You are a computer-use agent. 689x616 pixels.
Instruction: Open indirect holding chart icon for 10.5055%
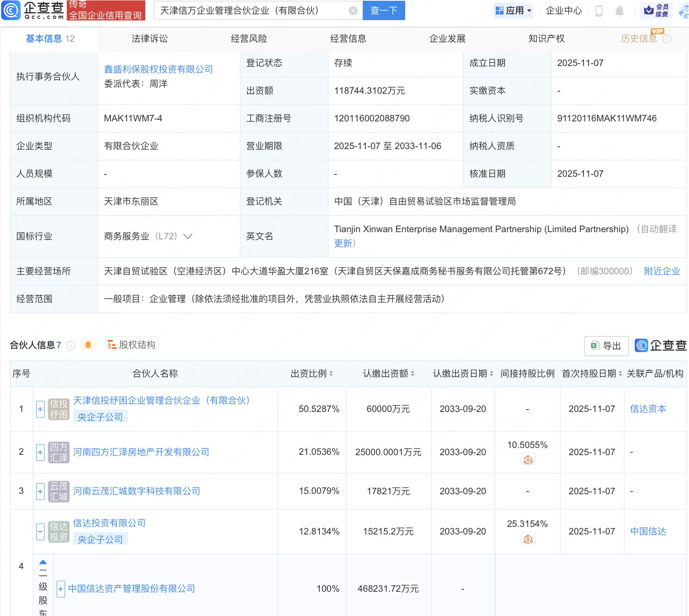(x=528, y=460)
